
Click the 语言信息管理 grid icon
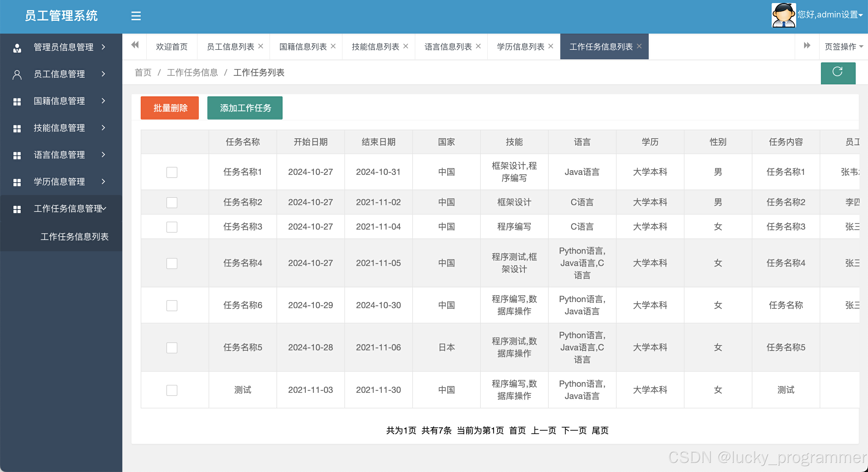coord(17,155)
